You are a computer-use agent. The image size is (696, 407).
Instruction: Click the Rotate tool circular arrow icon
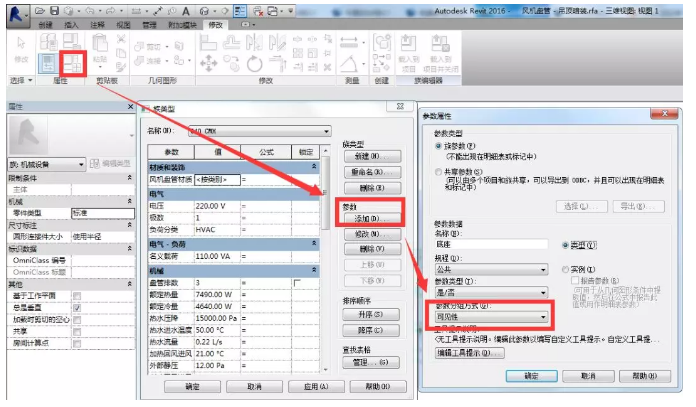click(x=255, y=64)
